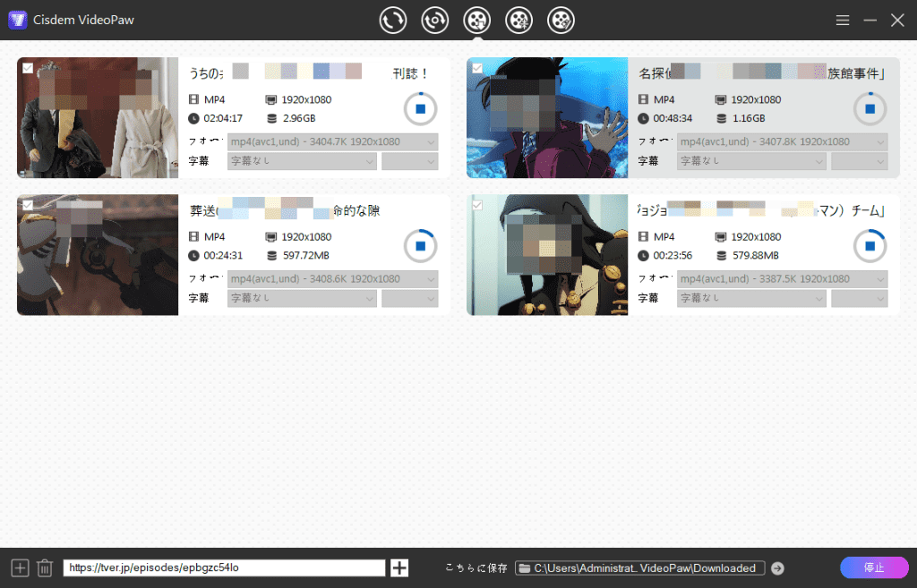Toggle checkbox on the 00:48:34 video thumbnail
Screen dimensions: 917x588
(x=477, y=68)
